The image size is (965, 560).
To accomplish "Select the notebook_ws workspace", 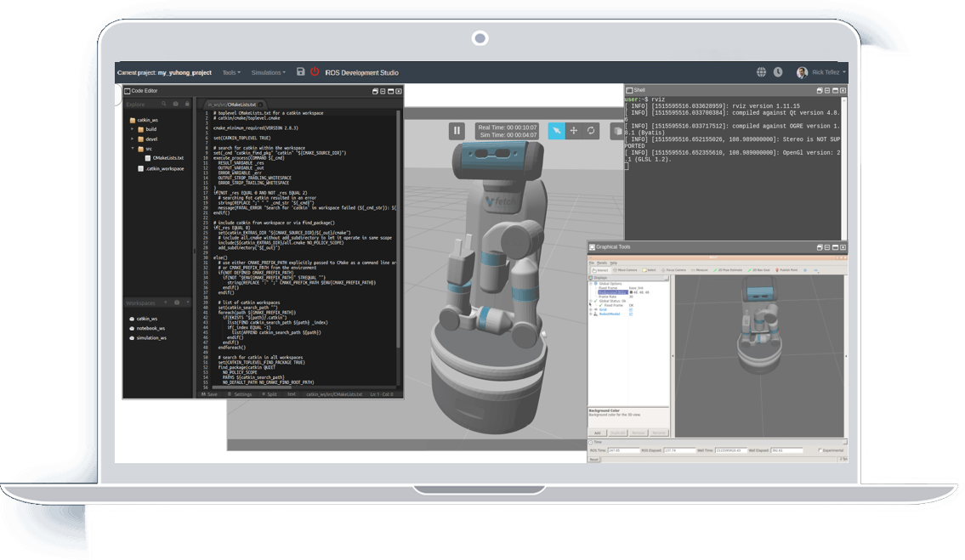I will [x=147, y=328].
